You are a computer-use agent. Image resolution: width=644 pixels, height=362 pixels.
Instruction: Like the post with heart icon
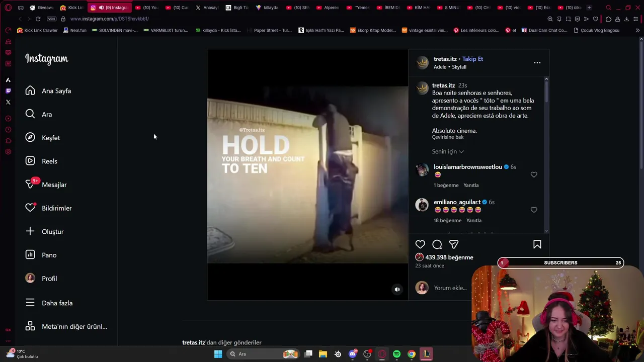420,244
